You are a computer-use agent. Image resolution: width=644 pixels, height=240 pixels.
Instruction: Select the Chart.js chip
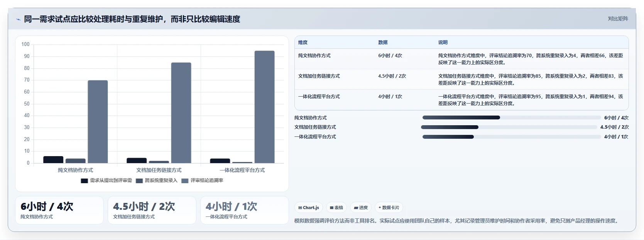click(309, 208)
